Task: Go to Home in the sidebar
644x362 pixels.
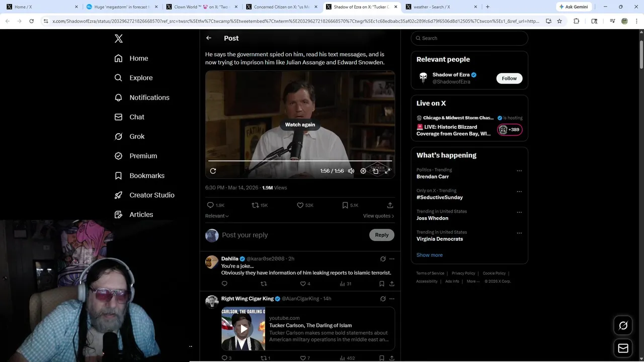Action: click(x=131, y=58)
